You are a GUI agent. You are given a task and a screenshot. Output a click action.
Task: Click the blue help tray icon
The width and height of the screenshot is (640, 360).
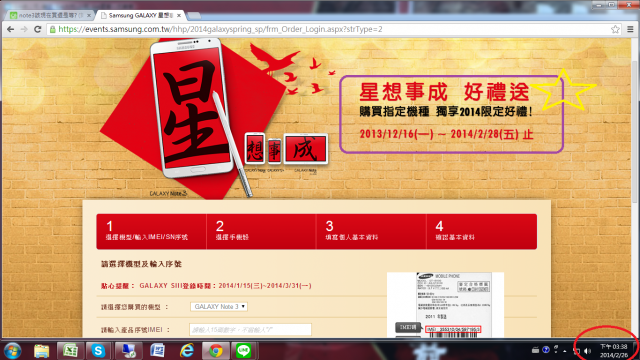pyautogui.click(x=546, y=350)
